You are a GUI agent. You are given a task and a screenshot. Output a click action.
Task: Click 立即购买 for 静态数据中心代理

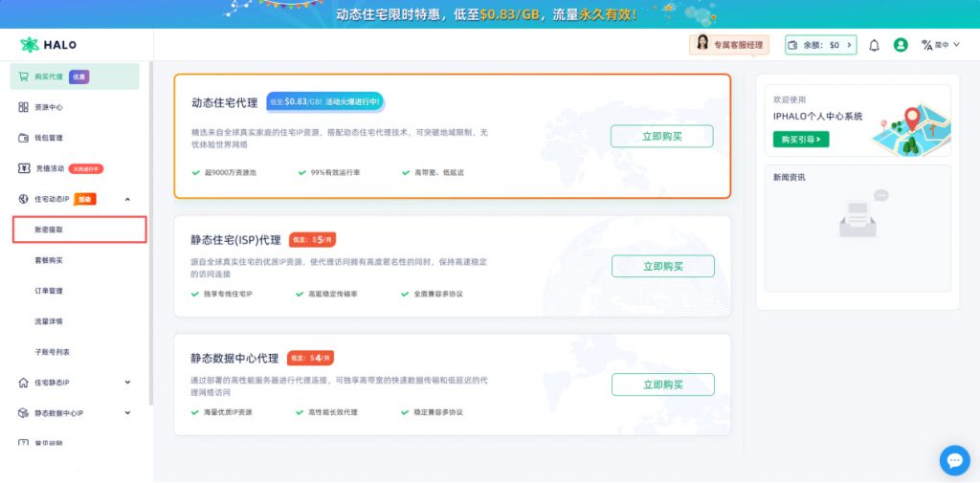[662, 384]
